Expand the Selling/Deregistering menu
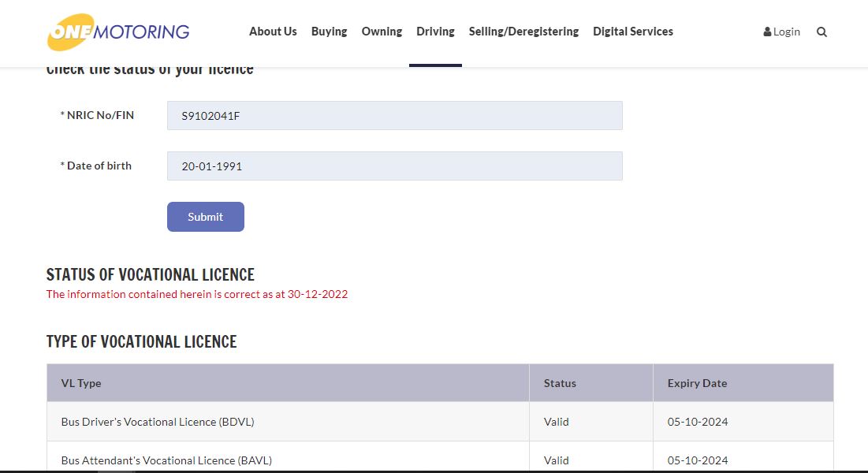868x473 pixels. point(523,32)
